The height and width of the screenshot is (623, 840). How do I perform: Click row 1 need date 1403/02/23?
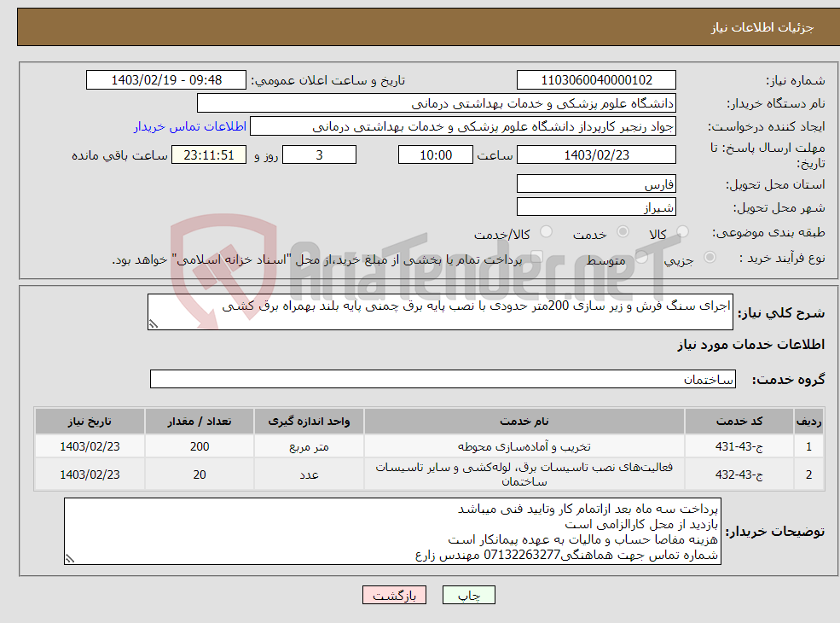90,446
